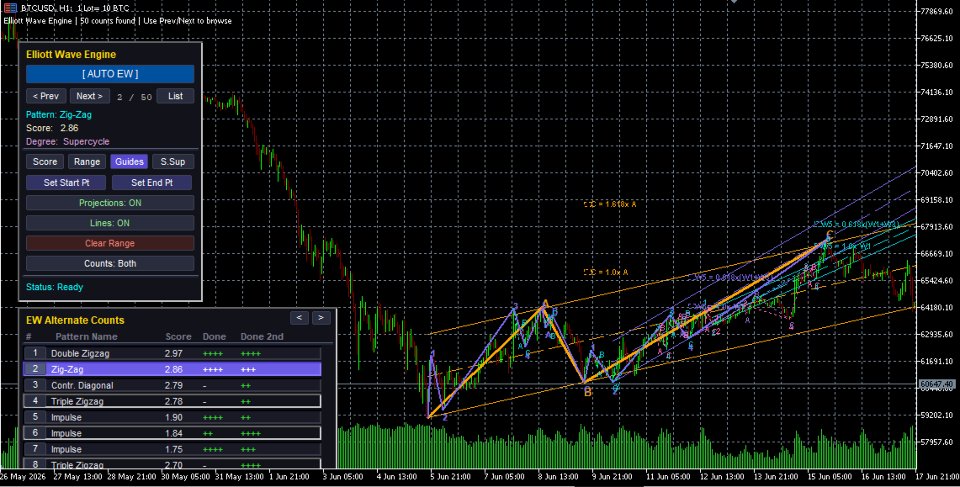Page alternate counts right with > arrow

(321, 317)
